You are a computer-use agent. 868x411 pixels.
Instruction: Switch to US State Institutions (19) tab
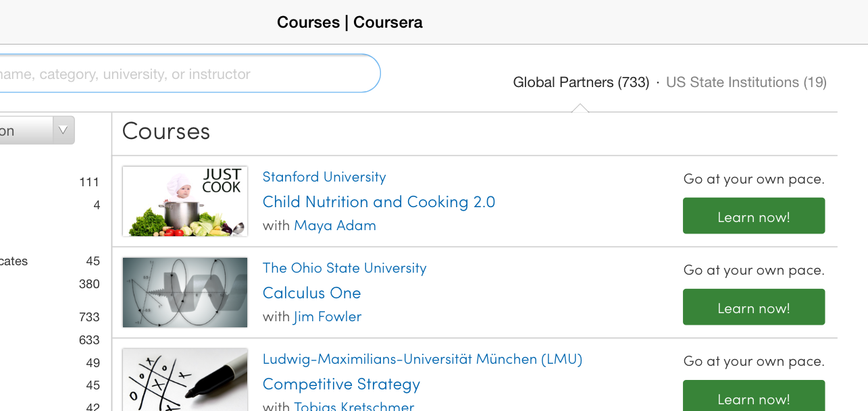coord(746,82)
